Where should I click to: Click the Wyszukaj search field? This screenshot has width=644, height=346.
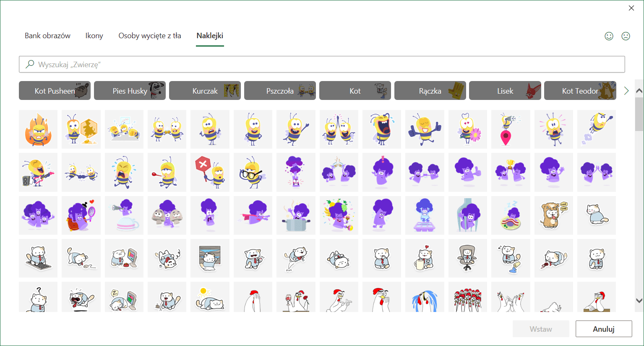coord(322,64)
